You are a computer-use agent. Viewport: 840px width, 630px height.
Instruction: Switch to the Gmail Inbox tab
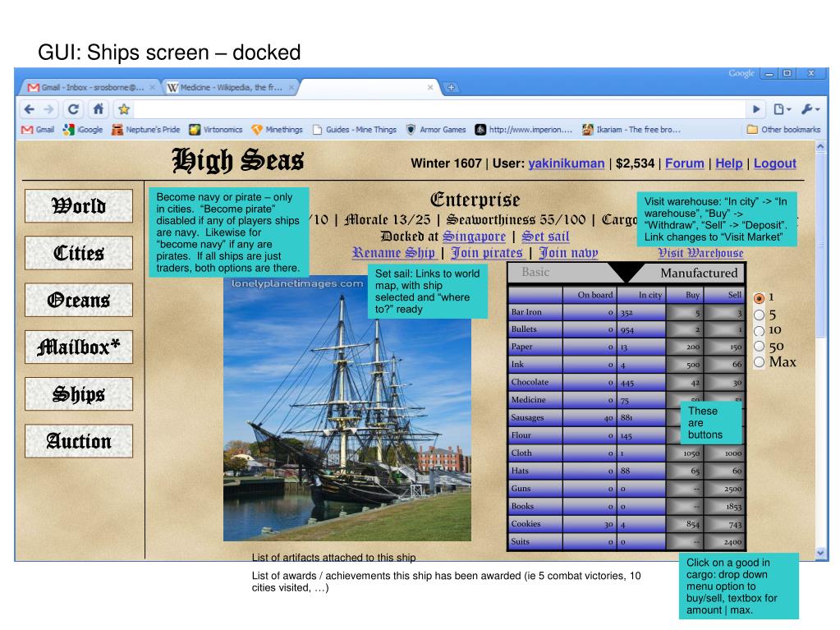[x=89, y=87]
